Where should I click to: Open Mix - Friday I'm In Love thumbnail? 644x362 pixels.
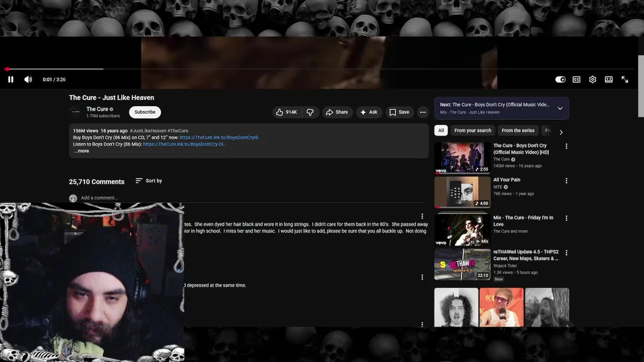pos(462,230)
